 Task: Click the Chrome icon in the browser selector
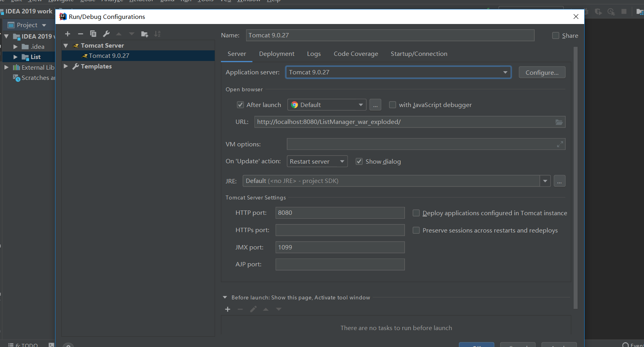point(294,105)
